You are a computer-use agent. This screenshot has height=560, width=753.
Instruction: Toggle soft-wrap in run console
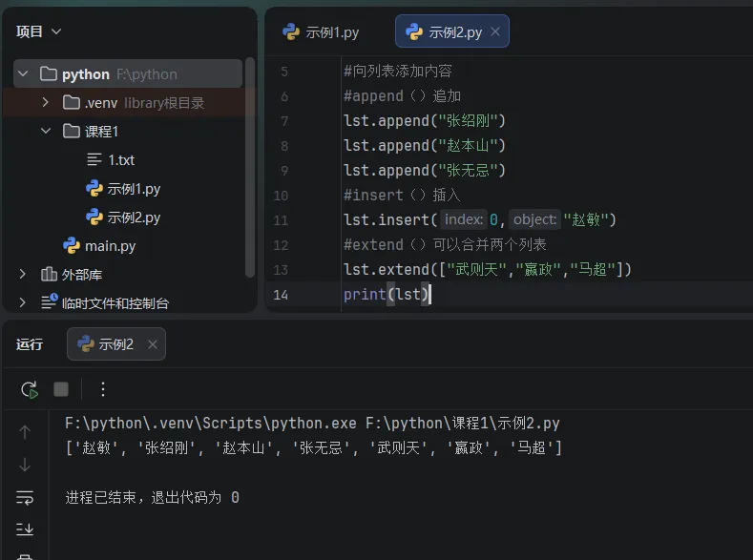pos(25,497)
